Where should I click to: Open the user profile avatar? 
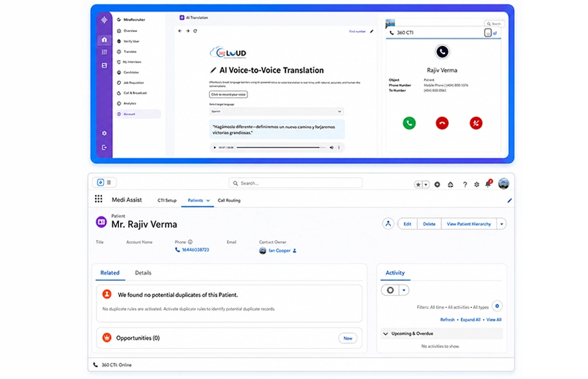tap(503, 184)
